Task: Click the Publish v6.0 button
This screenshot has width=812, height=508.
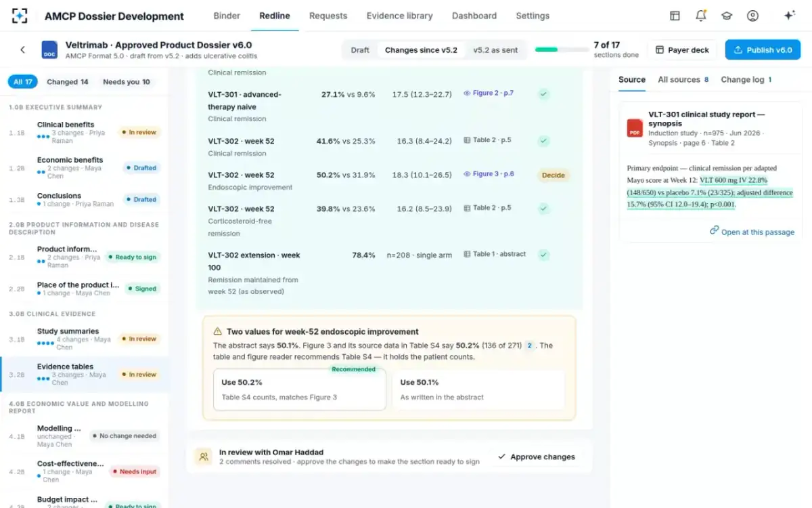Action: coord(763,50)
